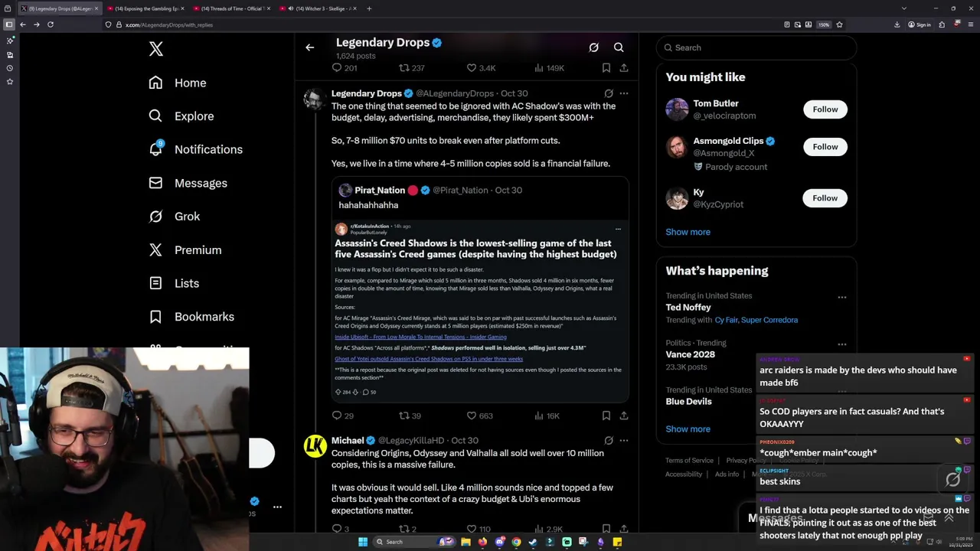Switch to Witcher 3 - Skellige tab

pyautogui.click(x=318, y=8)
